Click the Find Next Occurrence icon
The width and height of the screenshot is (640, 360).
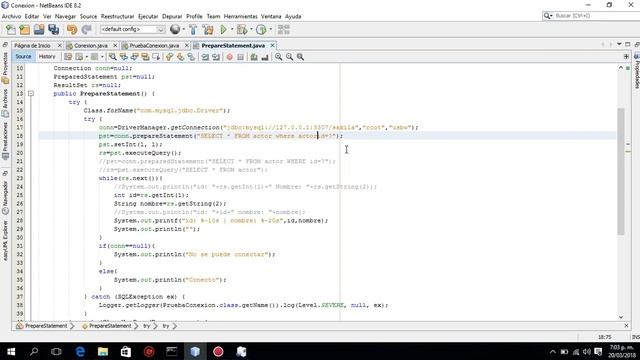point(134,57)
